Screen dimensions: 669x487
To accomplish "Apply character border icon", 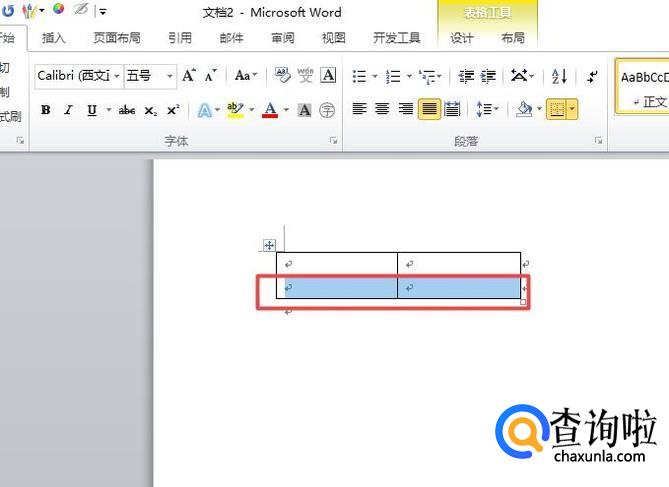I will click(328, 76).
